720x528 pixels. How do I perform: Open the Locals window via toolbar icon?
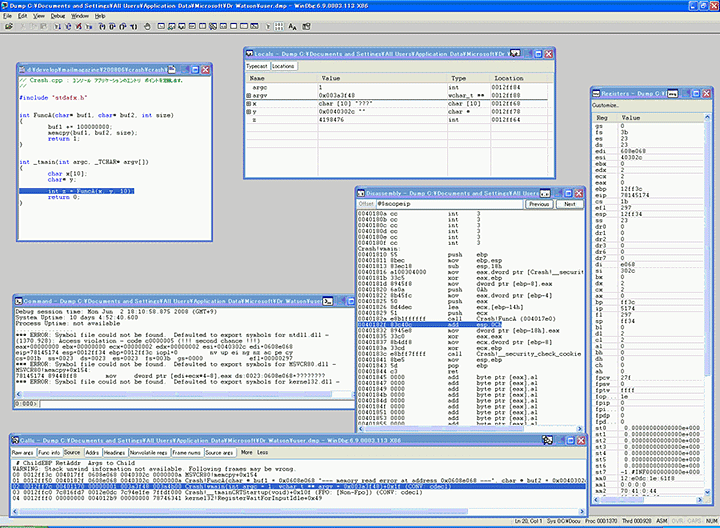click(x=182, y=27)
